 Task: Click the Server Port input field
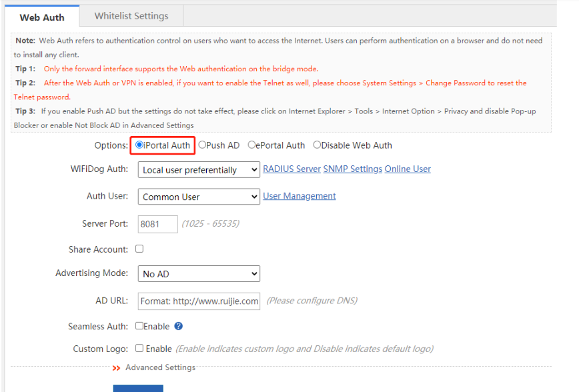coord(157,224)
